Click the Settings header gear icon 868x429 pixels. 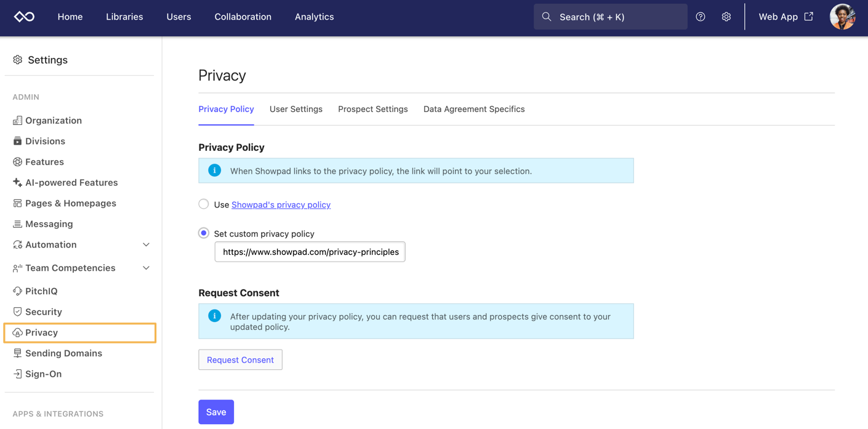(17, 60)
